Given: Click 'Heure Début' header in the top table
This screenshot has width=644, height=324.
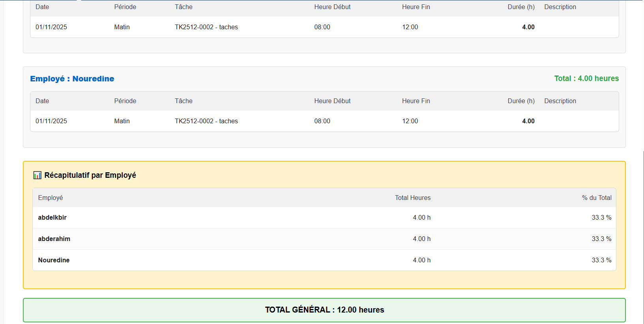Looking at the screenshot, I should [332, 7].
